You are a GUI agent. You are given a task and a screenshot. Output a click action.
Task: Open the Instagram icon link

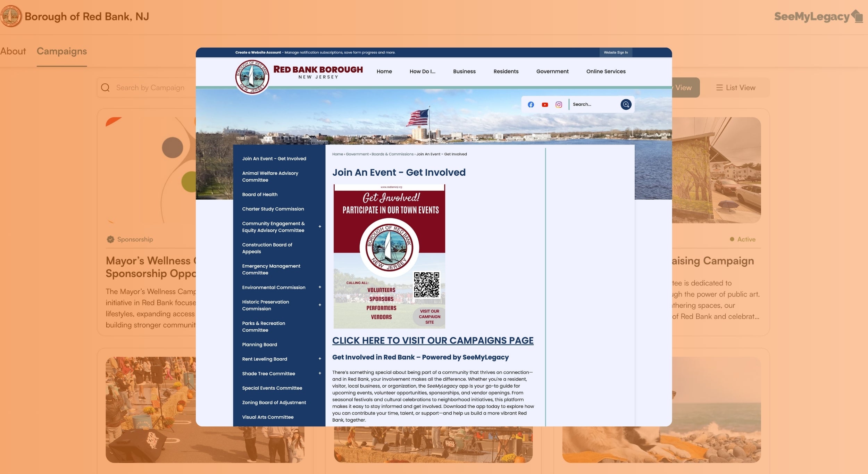click(x=559, y=105)
